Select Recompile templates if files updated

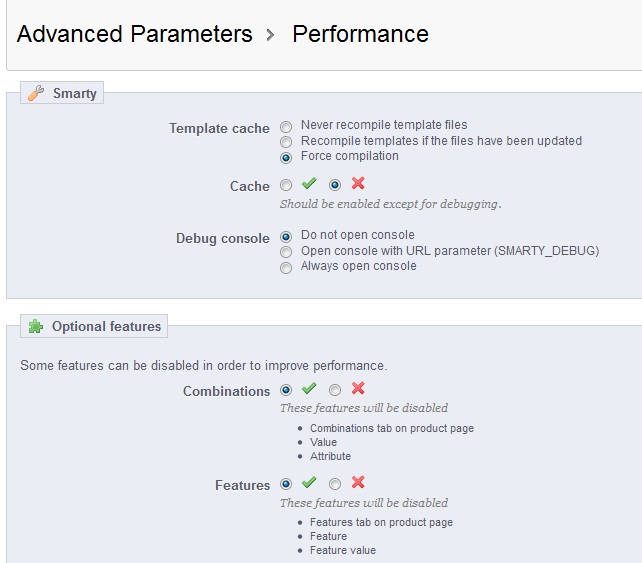286,142
